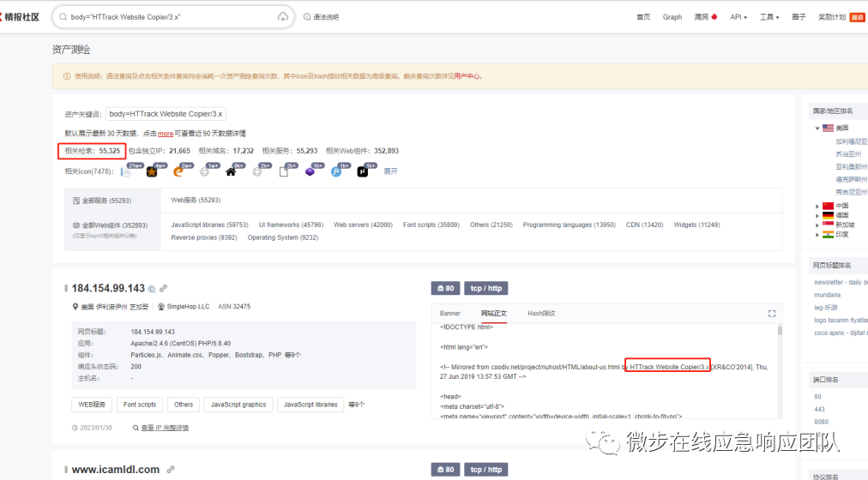Viewport: 868px width, 480px height.
Task: Open the 用户中心 link in notice banner
Action: click(x=467, y=76)
